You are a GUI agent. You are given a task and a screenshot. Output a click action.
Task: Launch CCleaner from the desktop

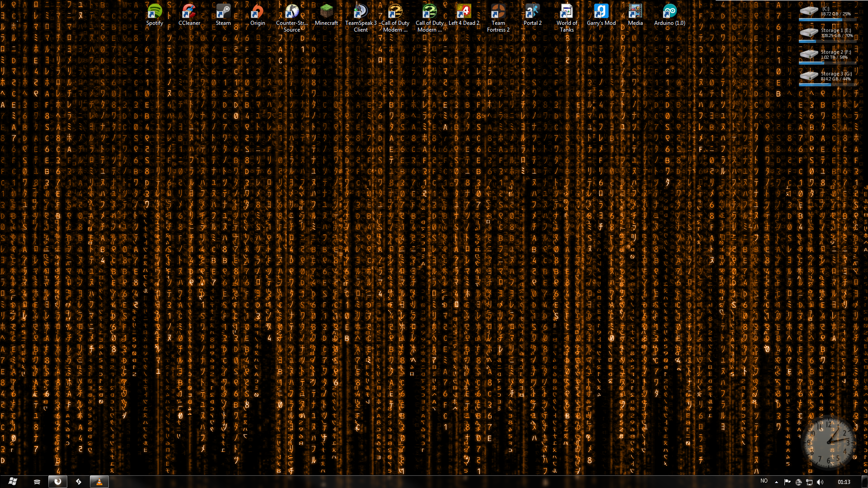[189, 15]
